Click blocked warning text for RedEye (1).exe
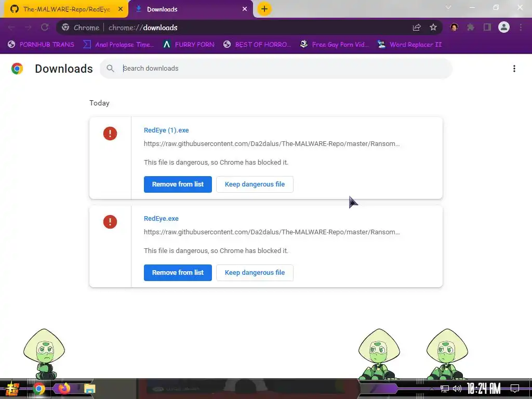This screenshot has width=532, height=399. coord(216,162)
